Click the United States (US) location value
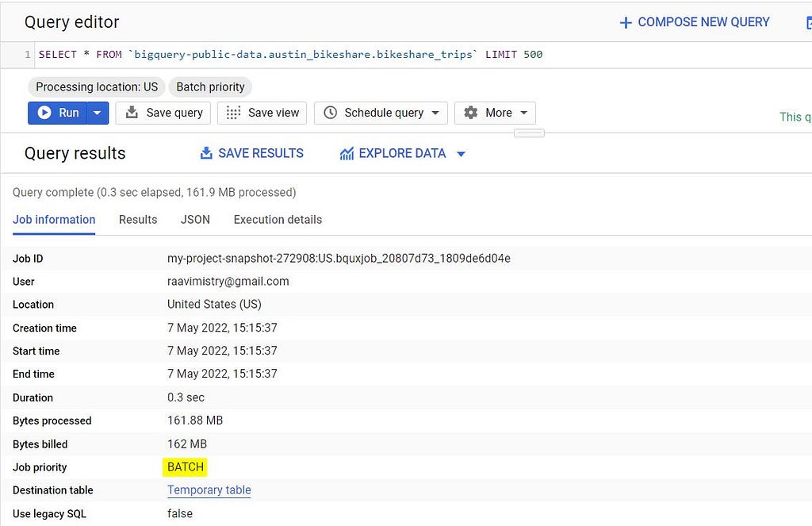The width and height of the screenshot is (812, 526). pyautogui.click(x=214, y=304)
